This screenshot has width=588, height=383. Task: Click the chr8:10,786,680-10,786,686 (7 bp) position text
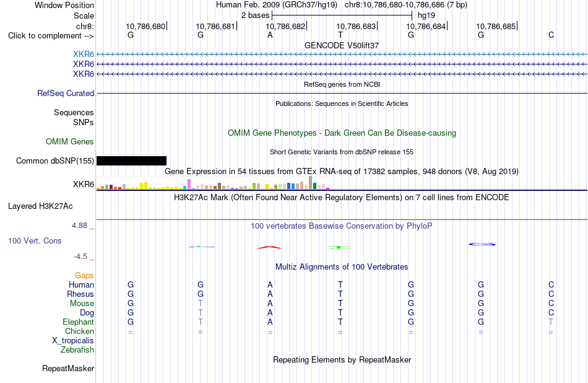coord(406,5)
